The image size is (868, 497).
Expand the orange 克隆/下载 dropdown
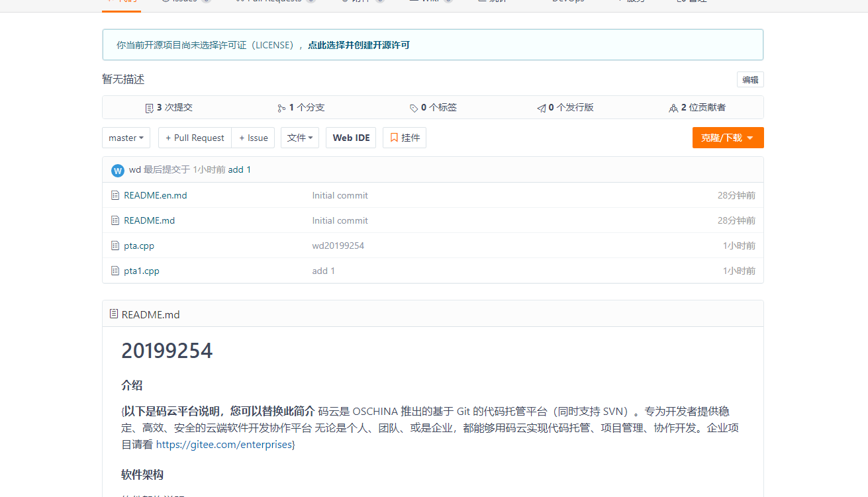(728, 138)
